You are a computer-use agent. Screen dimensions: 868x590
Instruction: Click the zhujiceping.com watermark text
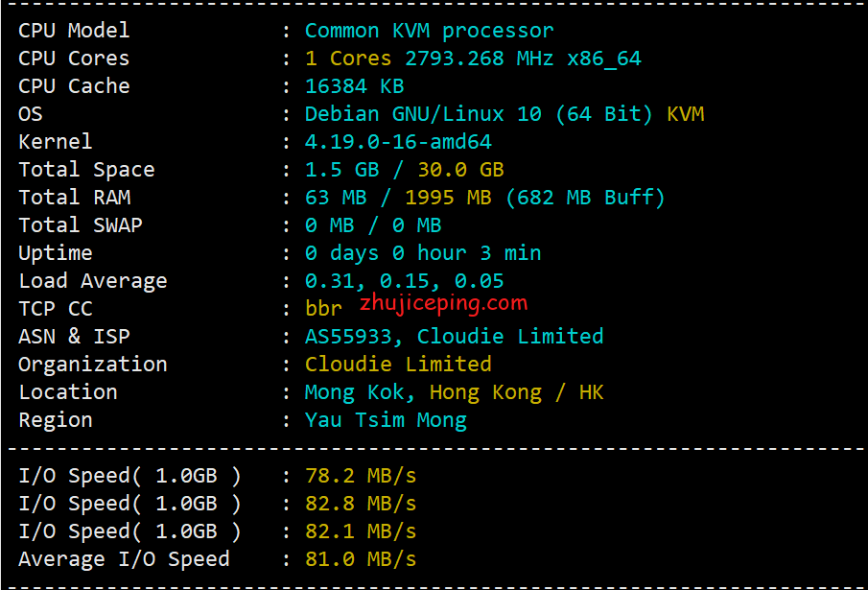point(443,304)
